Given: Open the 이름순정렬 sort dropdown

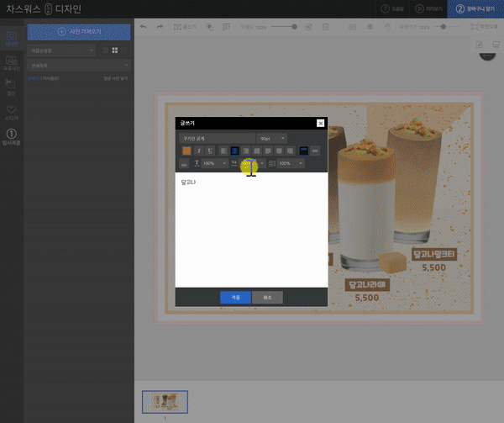Looking at the screenshot, I should pyautogui.click(x=61, y=50).
